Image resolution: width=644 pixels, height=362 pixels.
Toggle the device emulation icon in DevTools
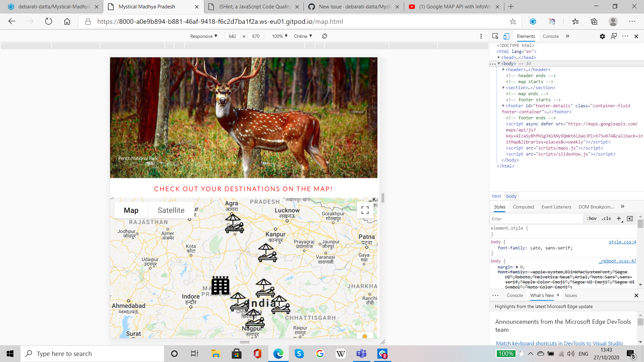pyautogui.click(x=506, y=36)
